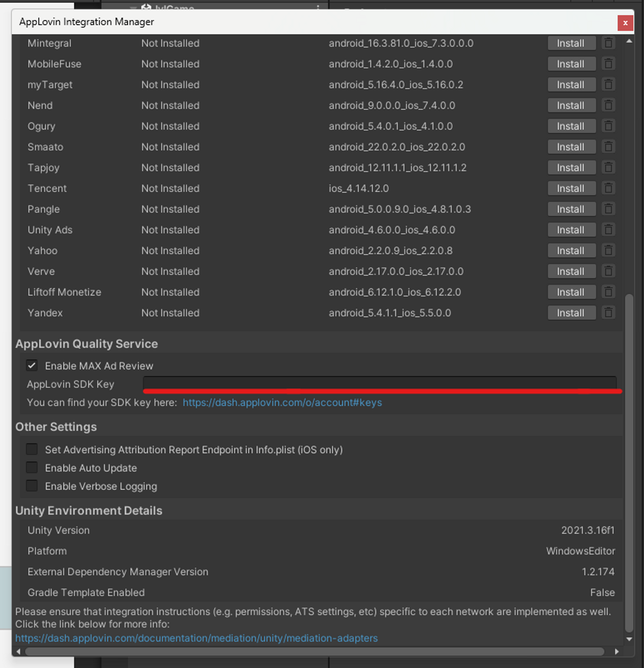
Task: Close the AppLovin Integration Manager window
Action: click(x=625, y=23)
